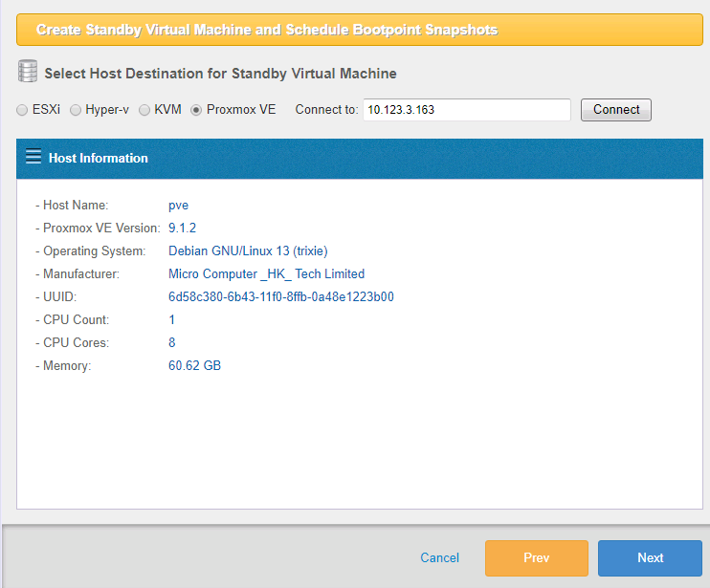710x588 pixels.
Task: Click the Micro Computer manufacturer value
Action: (x=266, y=273)
